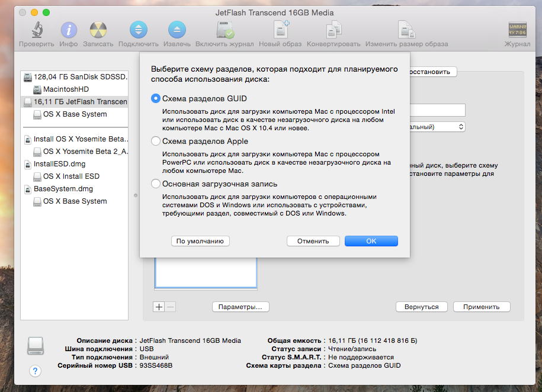The width and height of the screenshot is (542, 392).
Task: Click the Конвертировать toolbar icon
Action: [x=333, y=30]
